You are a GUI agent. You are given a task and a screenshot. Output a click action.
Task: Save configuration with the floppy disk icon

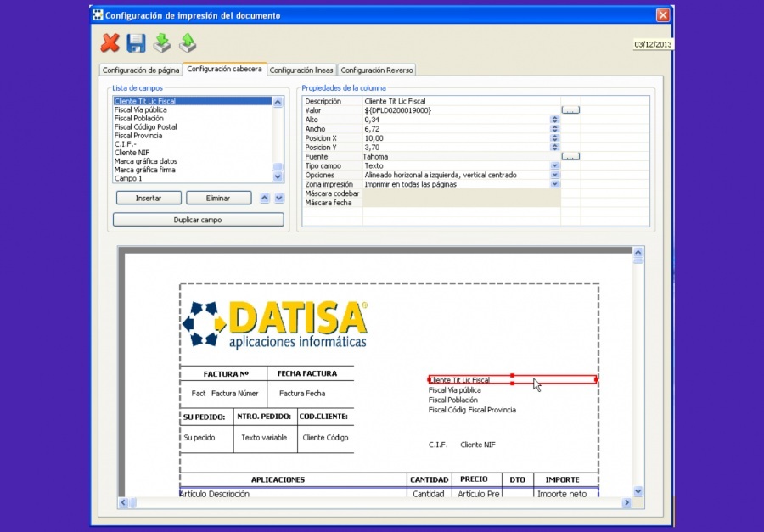pyautogui.click(x=136, y=43)
